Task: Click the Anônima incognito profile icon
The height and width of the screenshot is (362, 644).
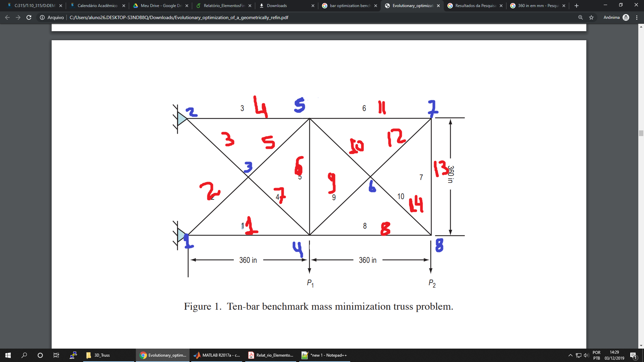Action: pyautogui.click(x=626, y=17)
